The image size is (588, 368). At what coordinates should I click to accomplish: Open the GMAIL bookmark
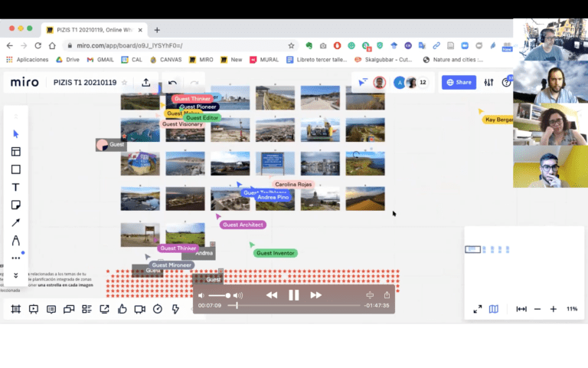pyautogui.click(x=100, y=60)
